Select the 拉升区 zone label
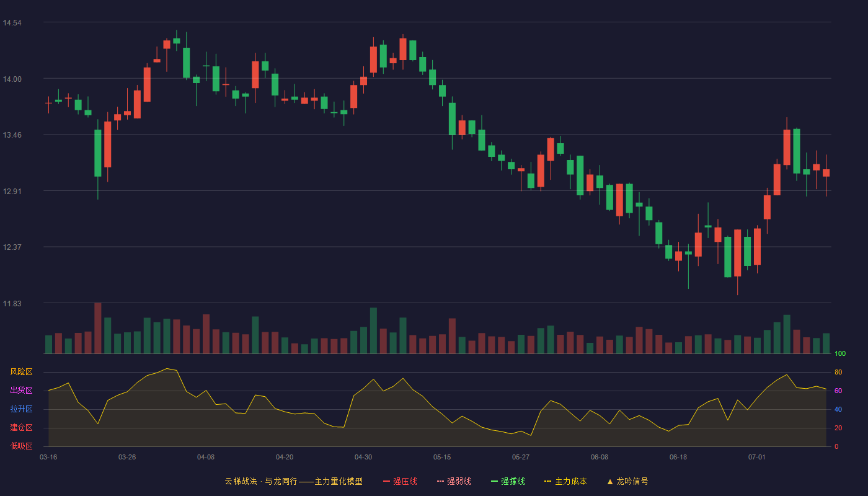 (x=21, y=409)
